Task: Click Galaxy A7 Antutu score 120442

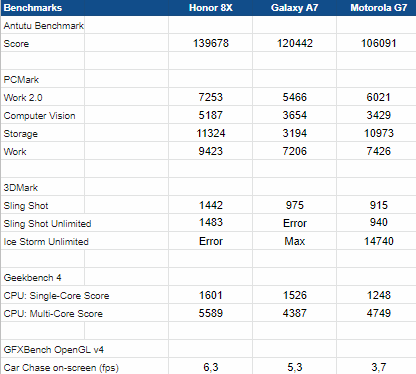Action: [x=295, y=43]
